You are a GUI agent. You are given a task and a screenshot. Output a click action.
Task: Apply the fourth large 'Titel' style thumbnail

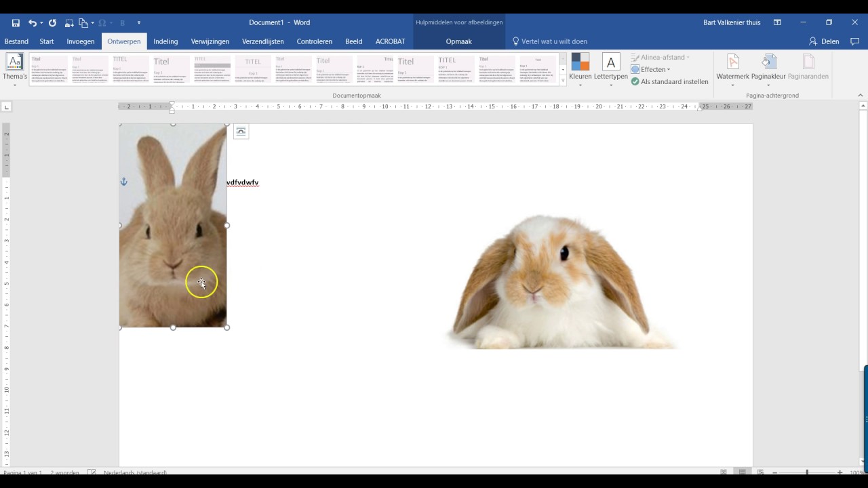pos(172,69)
